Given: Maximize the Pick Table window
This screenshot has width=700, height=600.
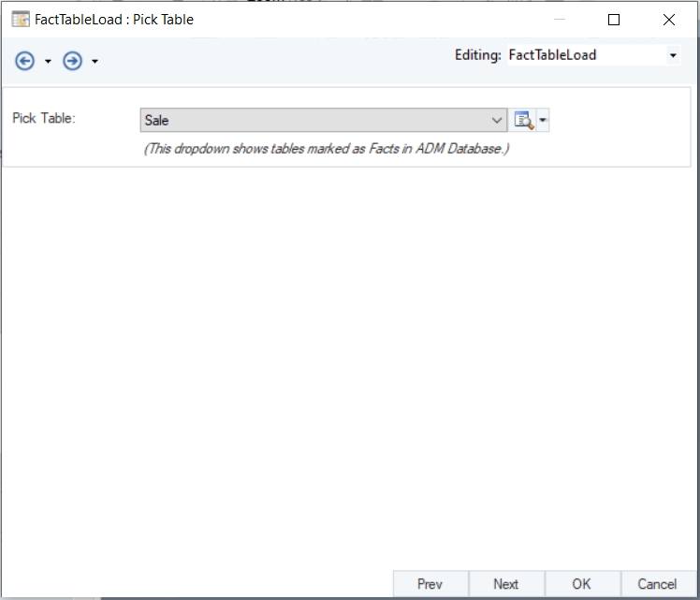Looking at the screenshot, I should tap(614, 19).
